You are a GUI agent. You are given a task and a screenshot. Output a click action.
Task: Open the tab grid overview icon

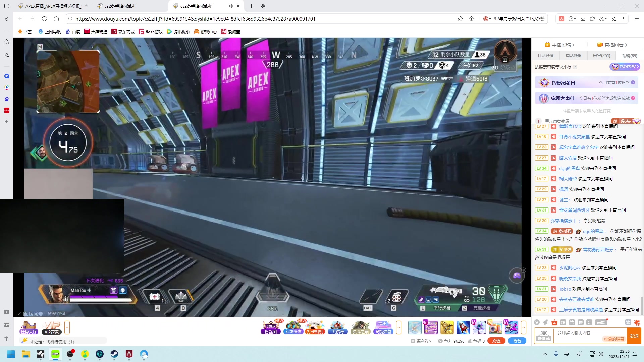(x=263, y=6)
